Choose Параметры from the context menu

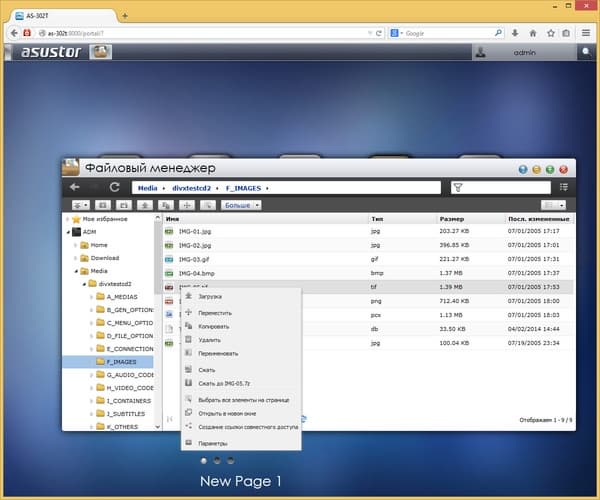(x=241, y=443)
